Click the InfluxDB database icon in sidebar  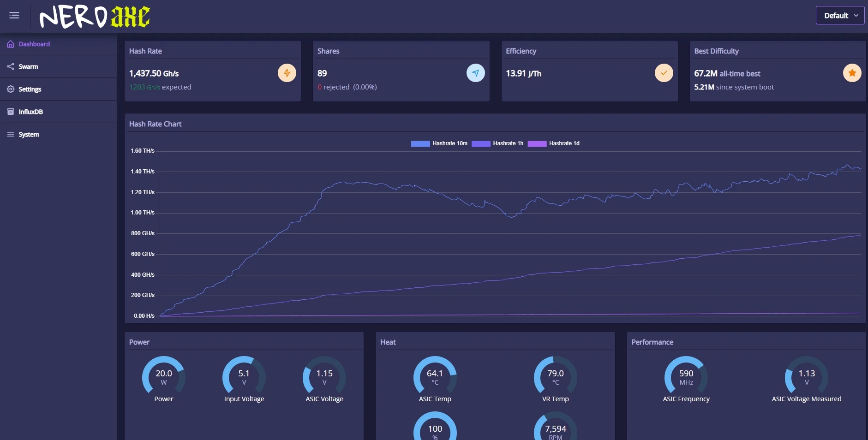point(11,112)
